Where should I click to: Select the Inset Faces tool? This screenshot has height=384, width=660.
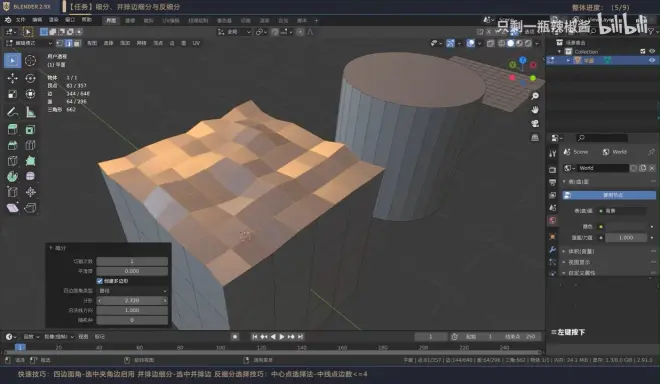click(x=30, y=130)
